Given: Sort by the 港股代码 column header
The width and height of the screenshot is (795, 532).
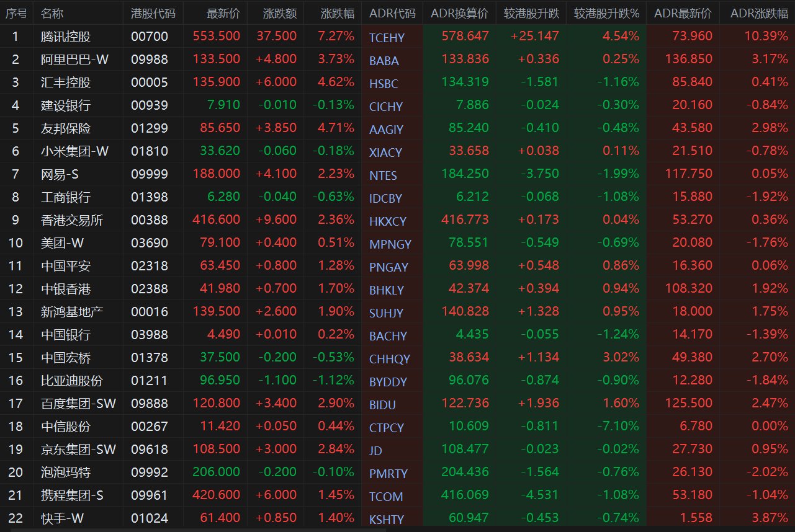Looking at the screenshot, I should coord(153,13).
